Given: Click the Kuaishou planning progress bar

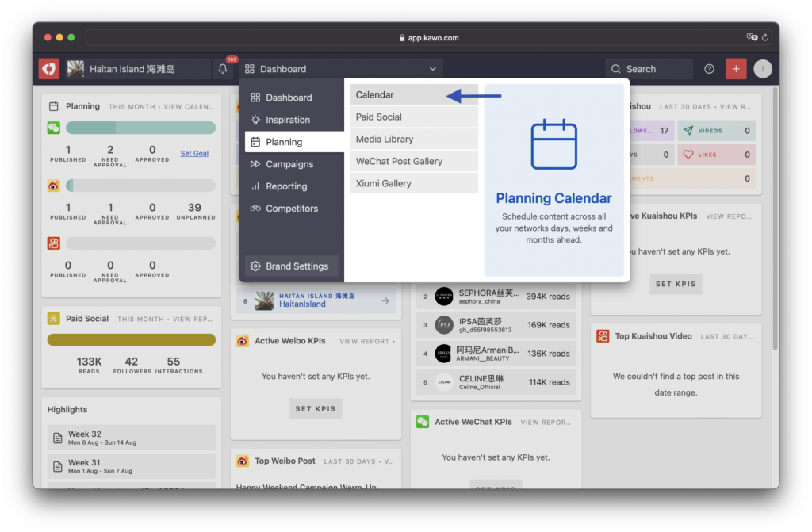Looking at the screenshot, I should click(141, 243).
